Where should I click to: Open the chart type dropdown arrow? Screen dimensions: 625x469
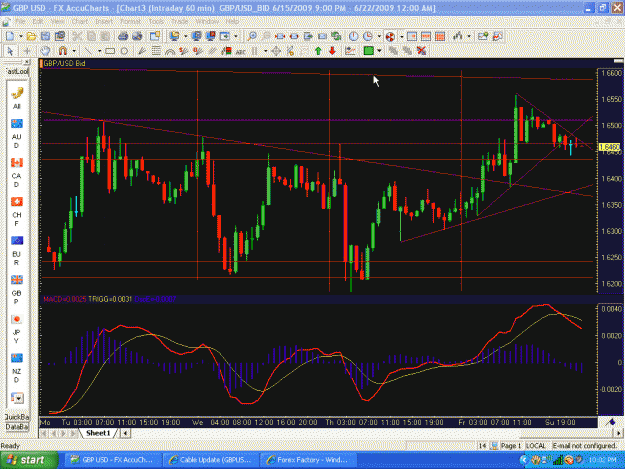point(469,37)
